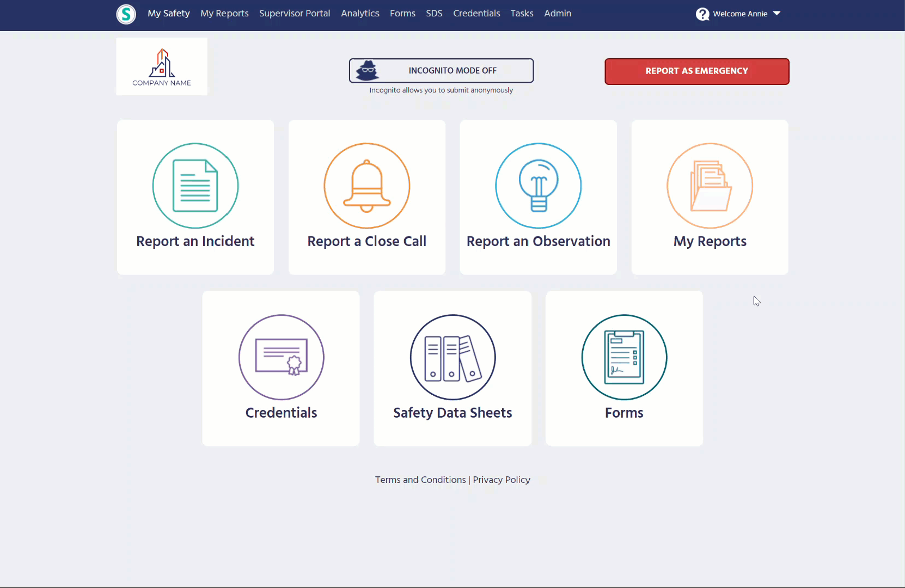
Task: Click the green S logo in the navigation bar
Action: tap(126, 14)
